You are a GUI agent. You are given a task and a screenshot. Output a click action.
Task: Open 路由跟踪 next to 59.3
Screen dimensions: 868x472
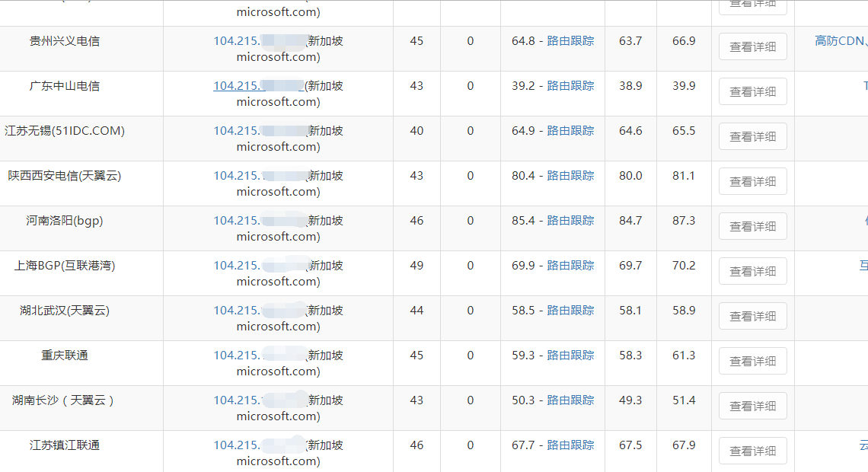tap(570, 355)
